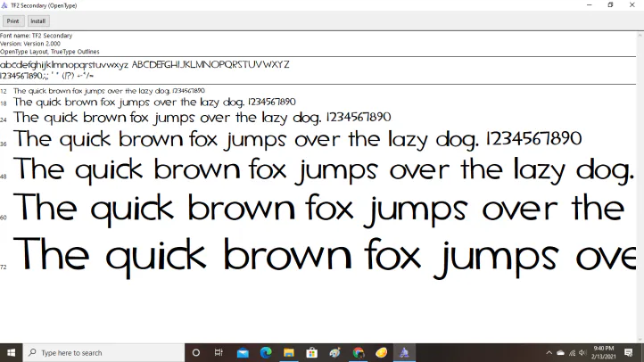Show hidden system tray icons

coord(549,352)
